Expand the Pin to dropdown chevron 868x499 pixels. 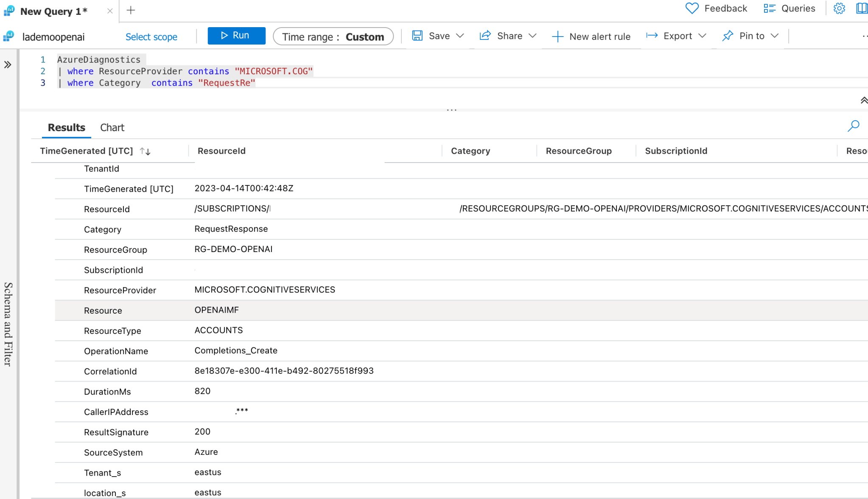pos(775,36)
